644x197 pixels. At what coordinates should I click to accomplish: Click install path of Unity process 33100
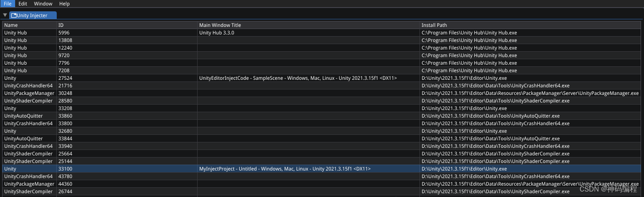click(464, 169)
